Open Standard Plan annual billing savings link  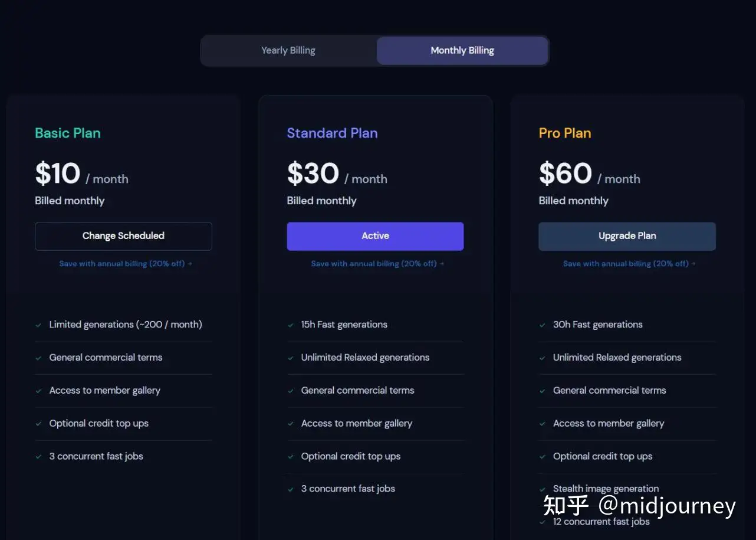pyautogui.click(x=377, y=264)
